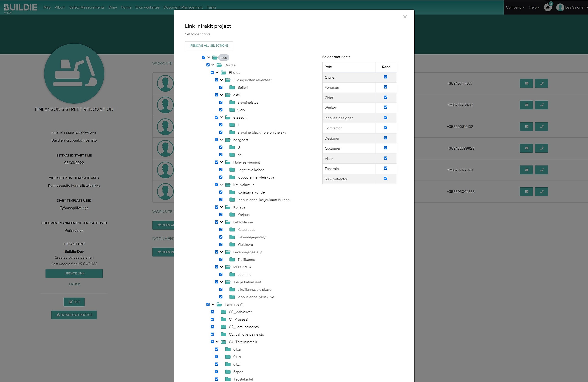The width and height of the screenshot is (588, 382).
Task: Click the root folder icon in tree
Action: 215,58
